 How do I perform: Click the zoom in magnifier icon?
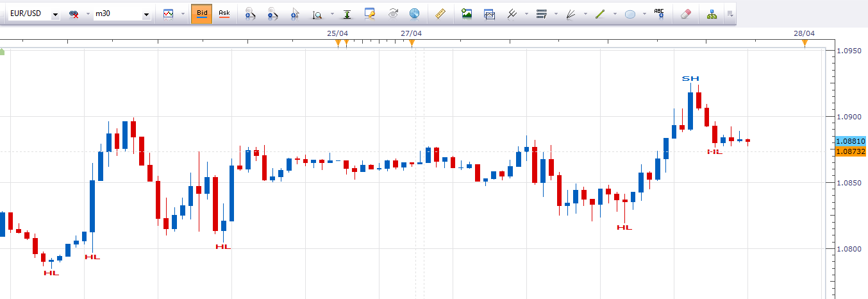tap(251, 13)
